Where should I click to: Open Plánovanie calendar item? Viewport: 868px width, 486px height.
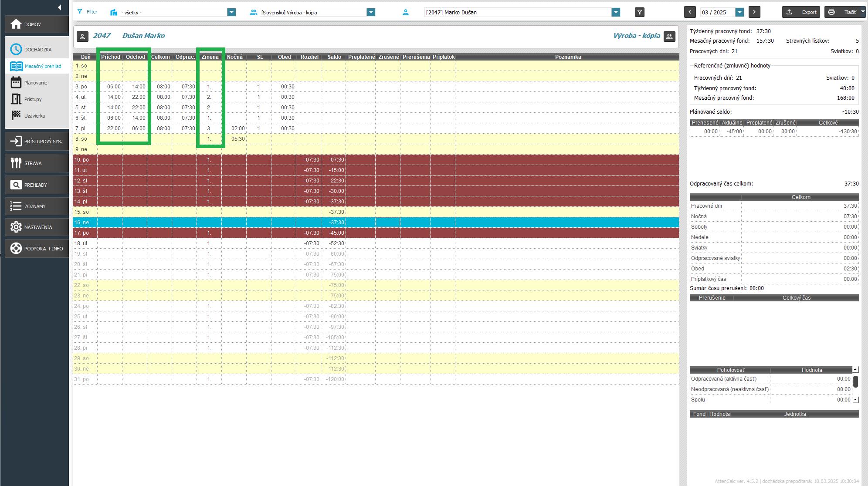coord(16,82)
